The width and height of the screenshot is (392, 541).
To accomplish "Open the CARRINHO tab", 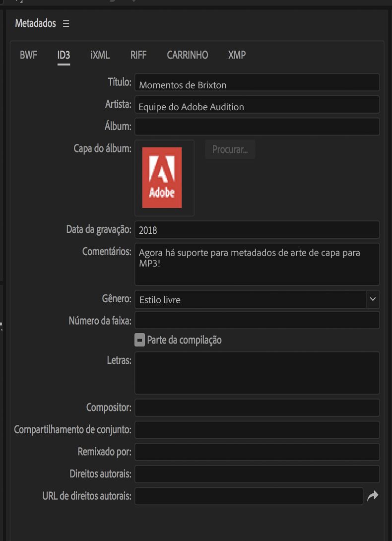I will point(188,55).
